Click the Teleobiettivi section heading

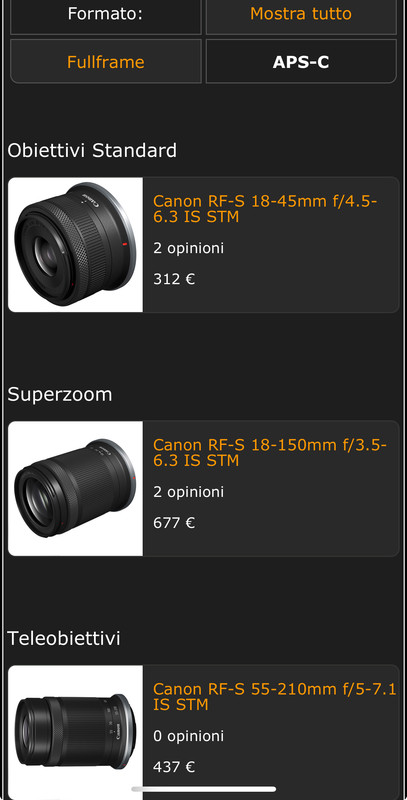(64, 638)
